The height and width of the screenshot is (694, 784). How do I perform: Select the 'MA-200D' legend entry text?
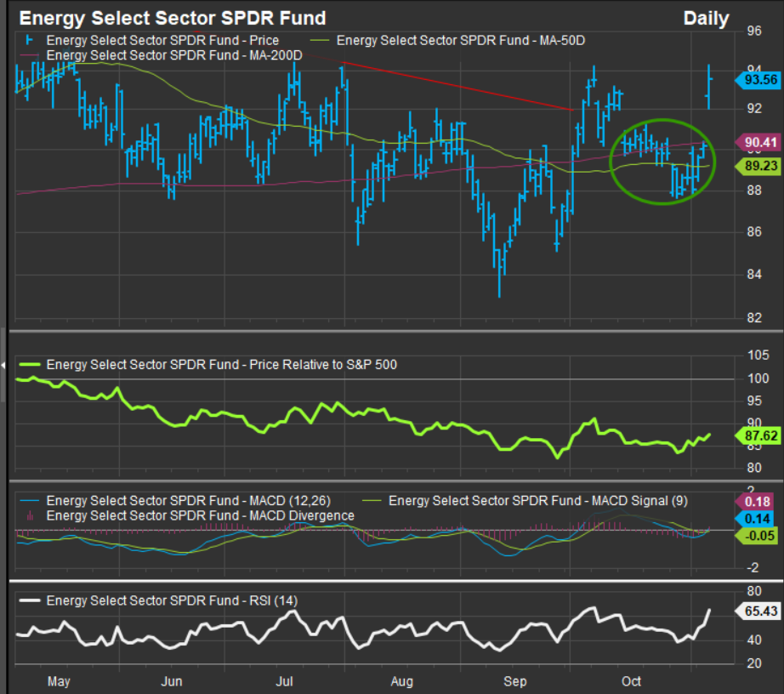(x=174, y=55)
